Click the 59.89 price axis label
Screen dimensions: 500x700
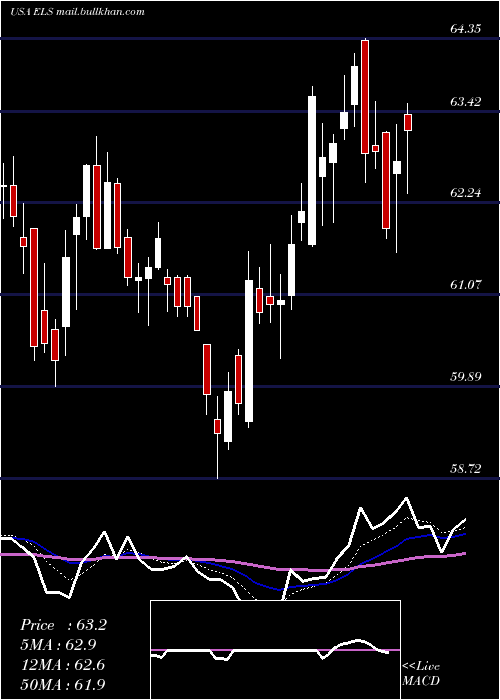tap(466, 376)
